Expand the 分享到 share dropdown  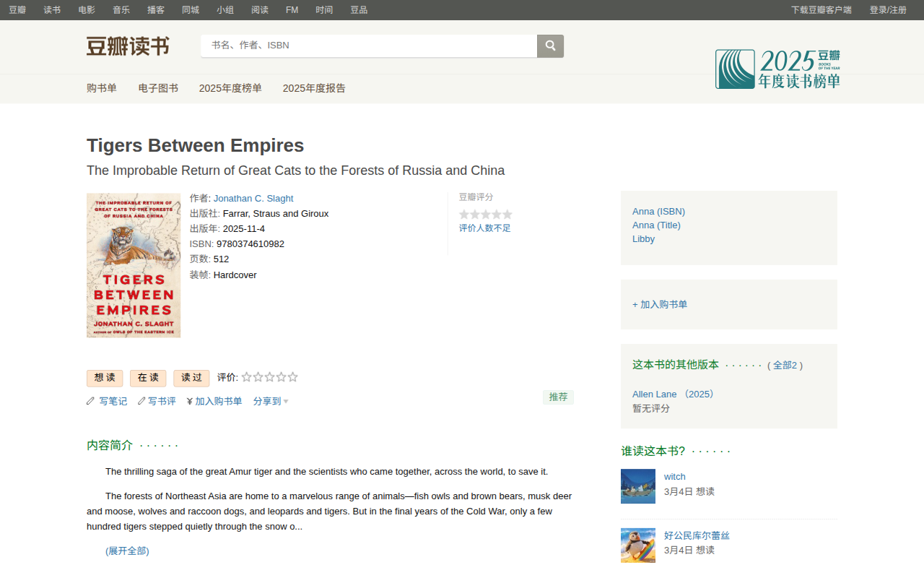click(271, 401)
